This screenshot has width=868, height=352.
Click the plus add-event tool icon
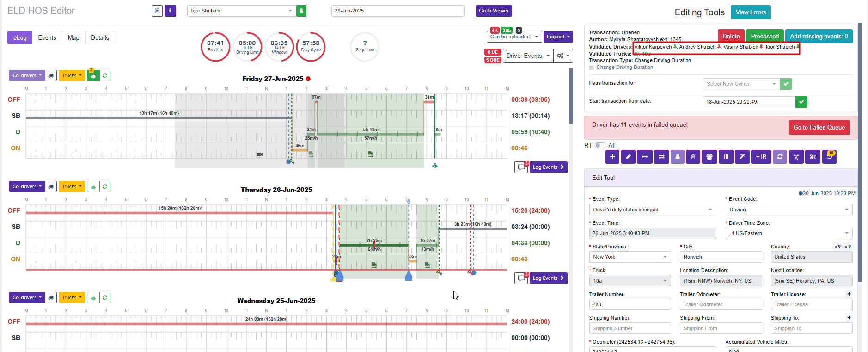[x=612, y=157]
